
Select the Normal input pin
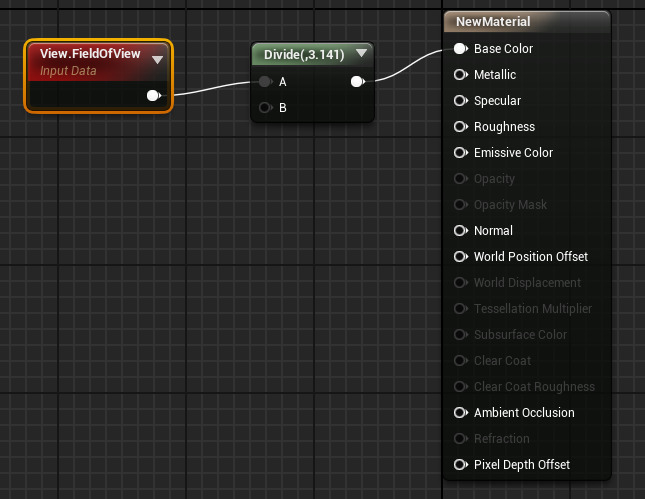(x=460, y=231)
